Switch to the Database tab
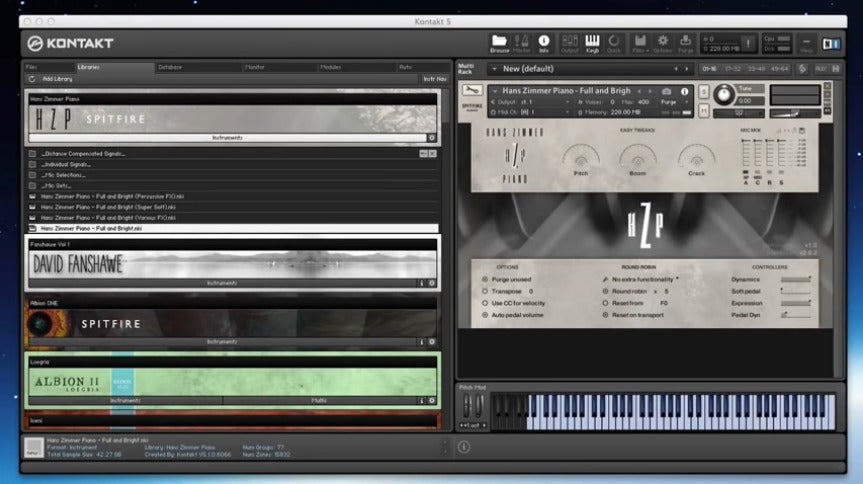The height and width of the screenshot is (484, 863). pos(170,67)
